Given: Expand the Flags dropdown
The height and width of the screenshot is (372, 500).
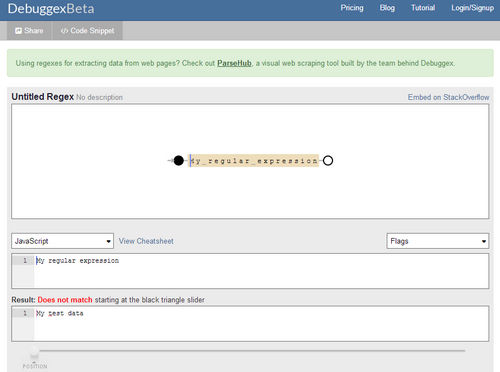Looking at the screenshot, I should 438,241.
